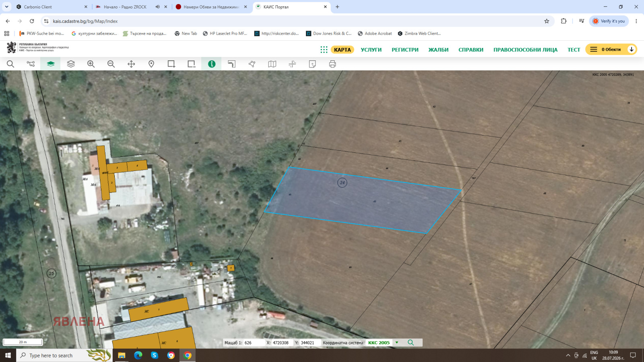
Task: Select the blue highlighted parcel 45
Action: tap(362, 200)
